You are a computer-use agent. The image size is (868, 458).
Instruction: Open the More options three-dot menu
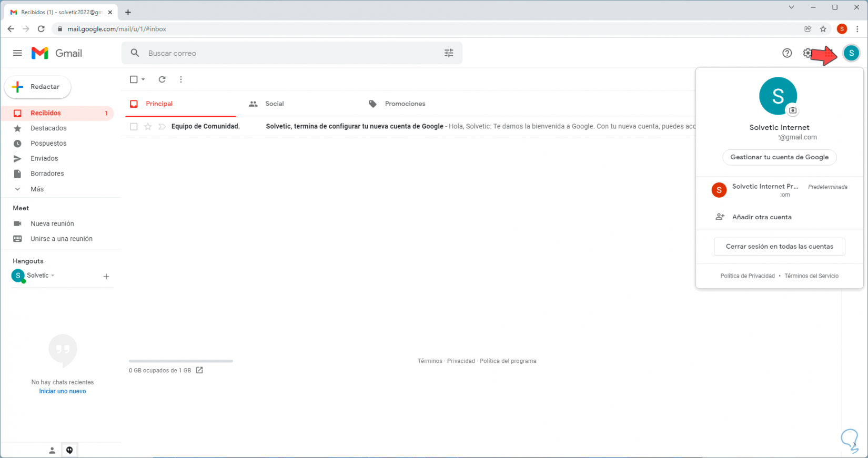click(x=181, y=79)
